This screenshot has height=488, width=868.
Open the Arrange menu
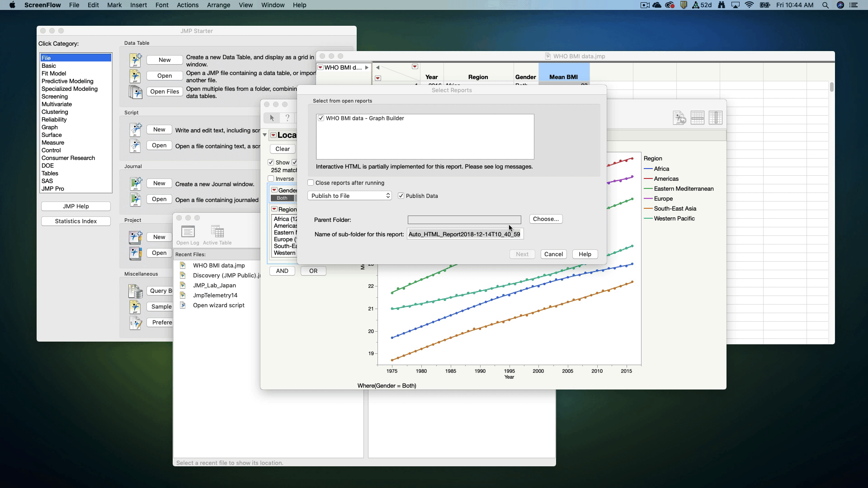(218, 5)
